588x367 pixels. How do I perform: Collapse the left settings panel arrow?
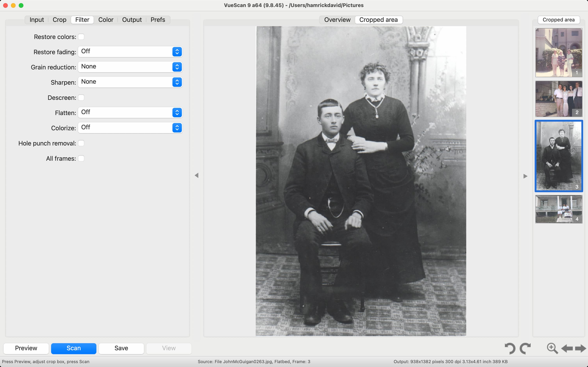tap(196, 175)
